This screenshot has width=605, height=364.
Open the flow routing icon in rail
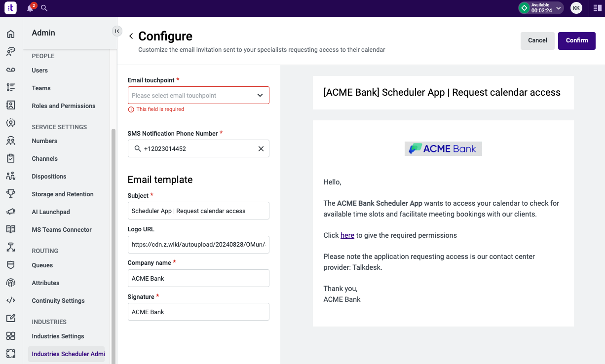10,247
